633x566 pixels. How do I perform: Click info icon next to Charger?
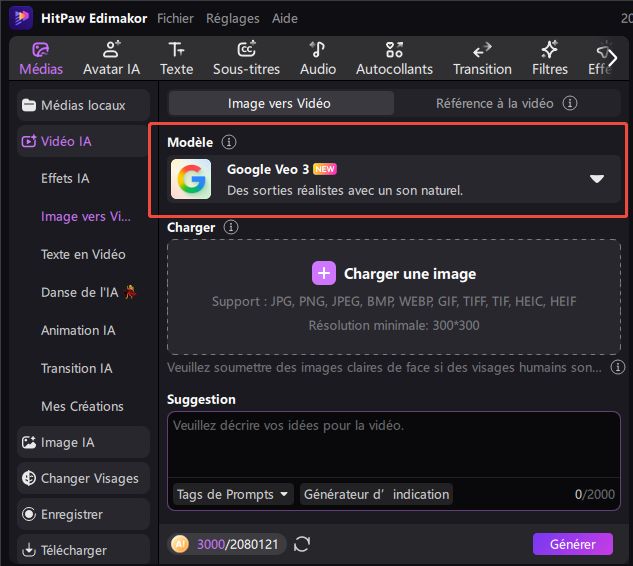pos(231,227)
